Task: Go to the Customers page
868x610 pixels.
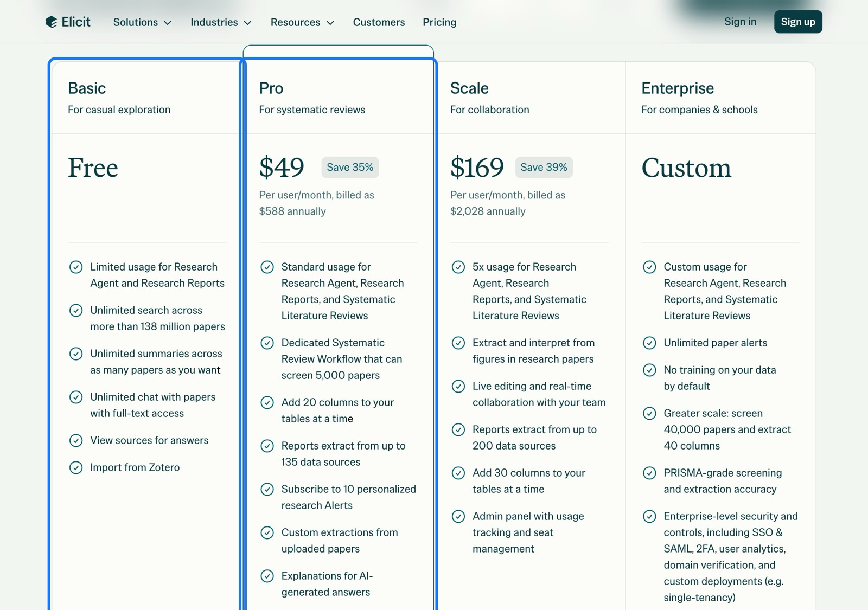Action: point(379,22)
